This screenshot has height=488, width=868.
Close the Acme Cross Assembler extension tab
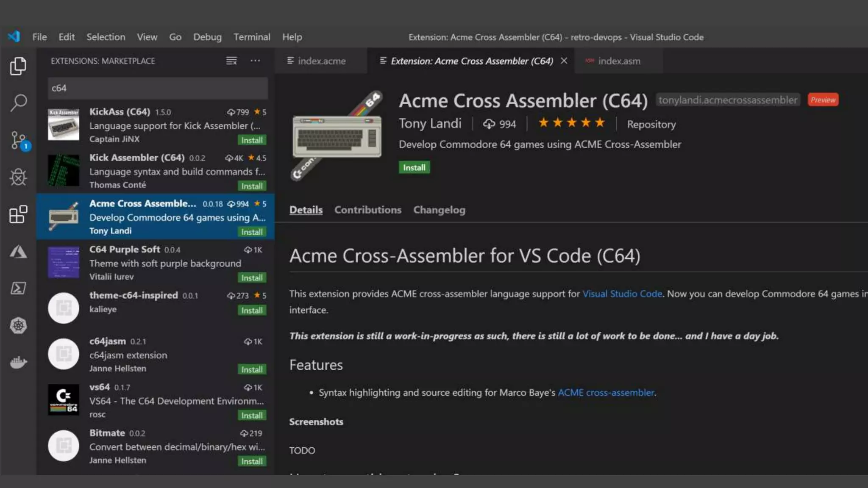564,61
